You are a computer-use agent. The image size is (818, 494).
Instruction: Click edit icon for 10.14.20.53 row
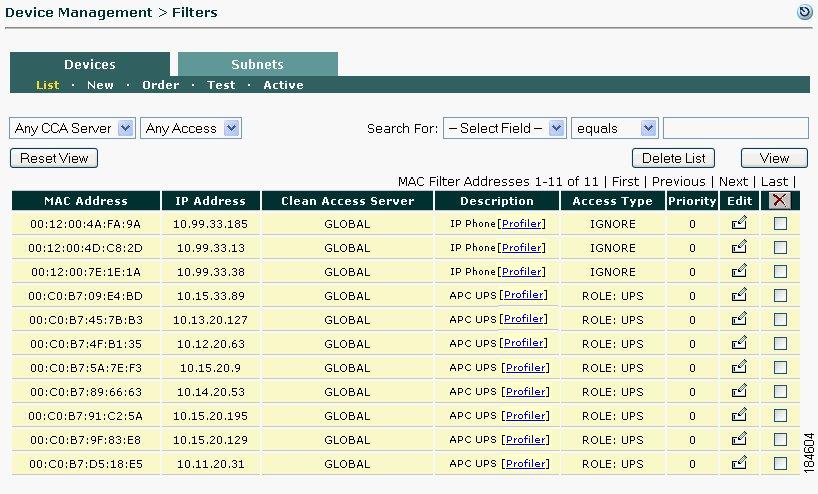pyautogui.click(x=739, y=391)
